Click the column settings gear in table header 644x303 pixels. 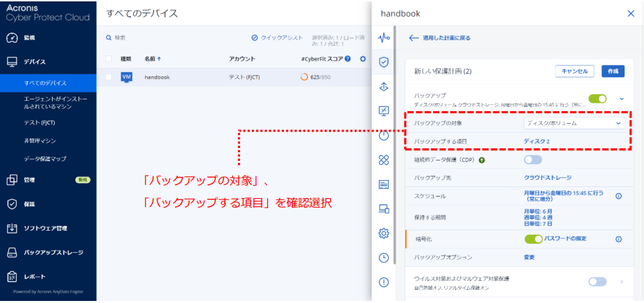[x=362, y=59]
